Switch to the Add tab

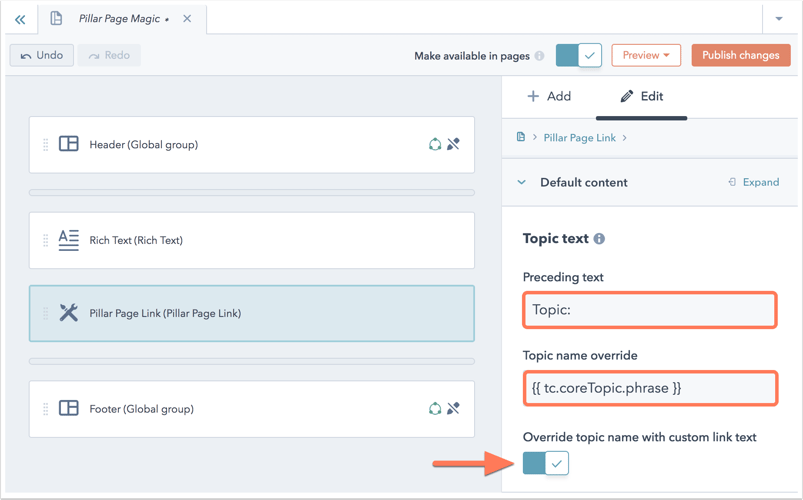click(x=549, y=96)
